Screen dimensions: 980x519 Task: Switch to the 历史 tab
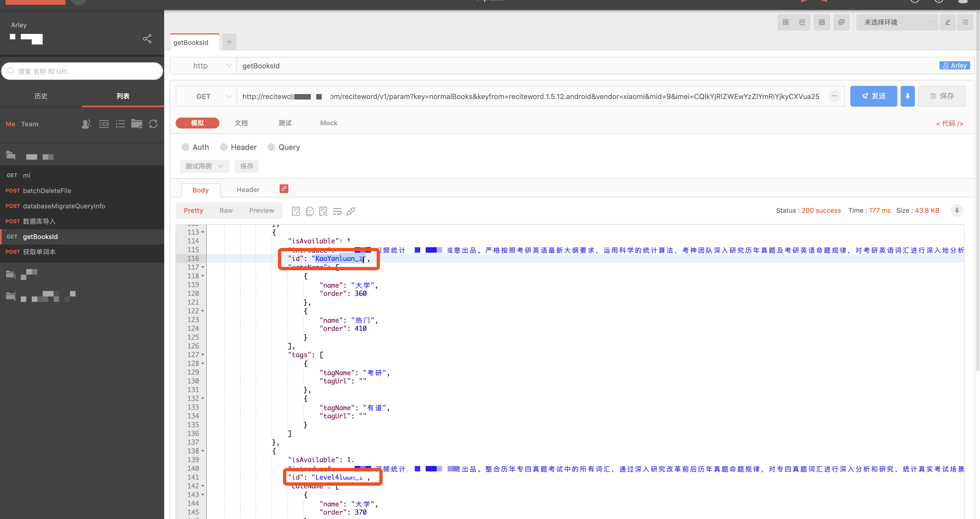(41, 96)
